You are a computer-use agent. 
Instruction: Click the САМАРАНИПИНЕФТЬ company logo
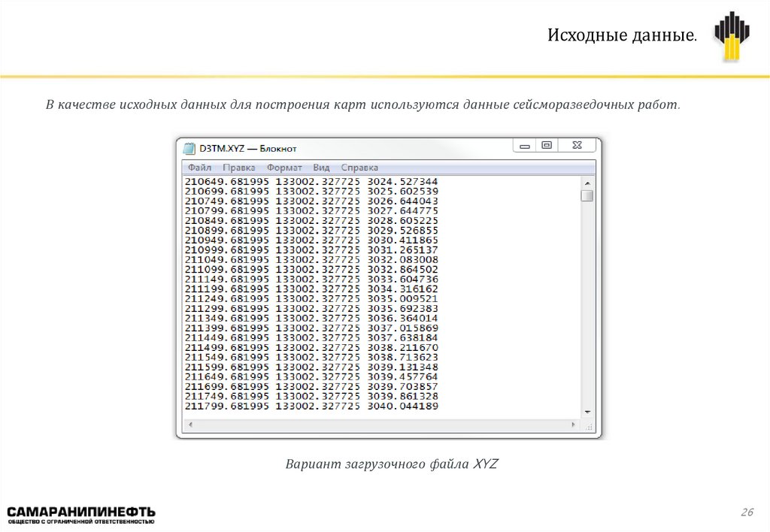81,515
